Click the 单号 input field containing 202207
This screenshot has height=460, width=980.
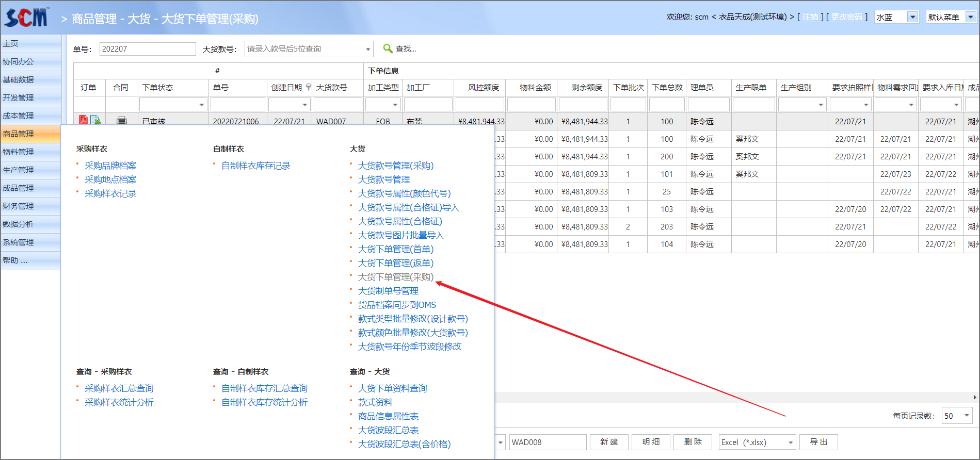pyautogui.click(x=147, y=49)
